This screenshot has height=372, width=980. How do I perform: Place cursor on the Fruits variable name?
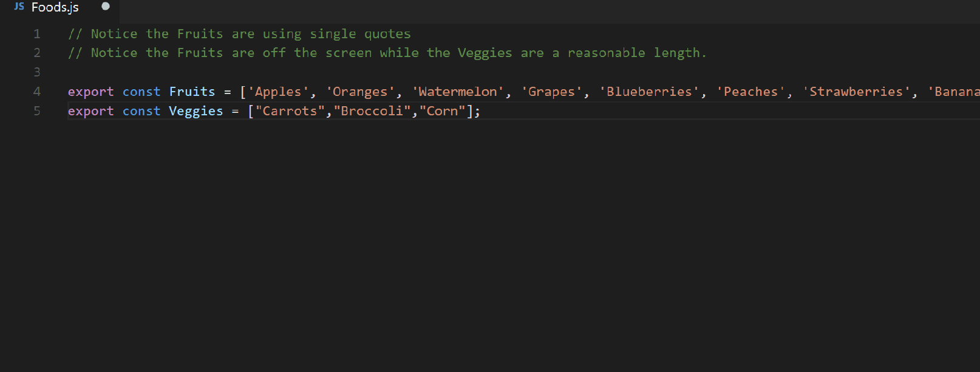(x=192, y=92)
